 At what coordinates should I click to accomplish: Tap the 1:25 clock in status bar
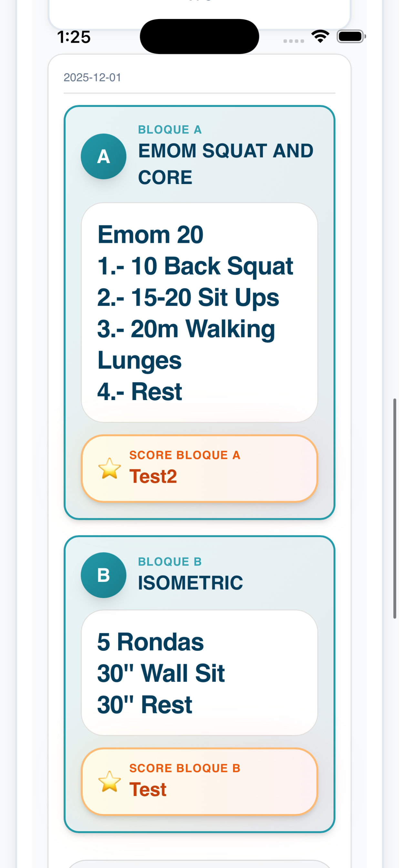pos(74,37)
